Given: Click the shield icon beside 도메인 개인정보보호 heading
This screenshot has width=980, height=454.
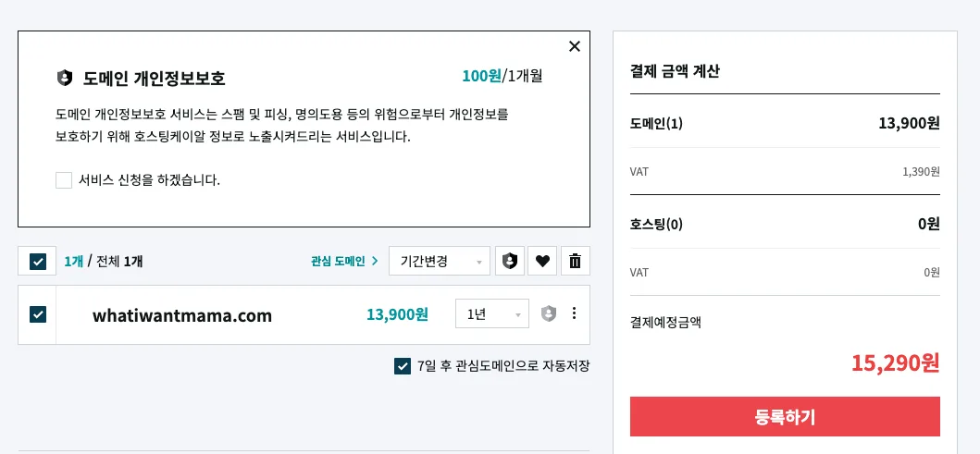Looking at the screenshot, I should [x=65, y=78].
